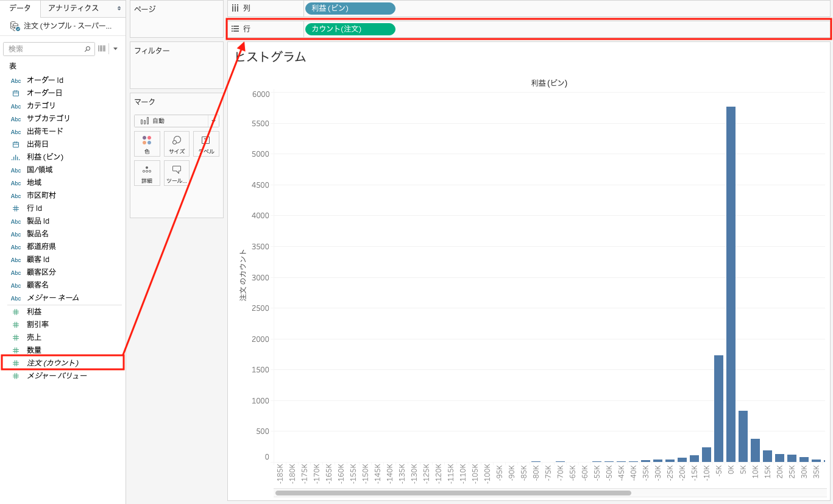Open the data pane options dropdown arrow
This screenshot has height=504, width=833.
coord(115,49)
